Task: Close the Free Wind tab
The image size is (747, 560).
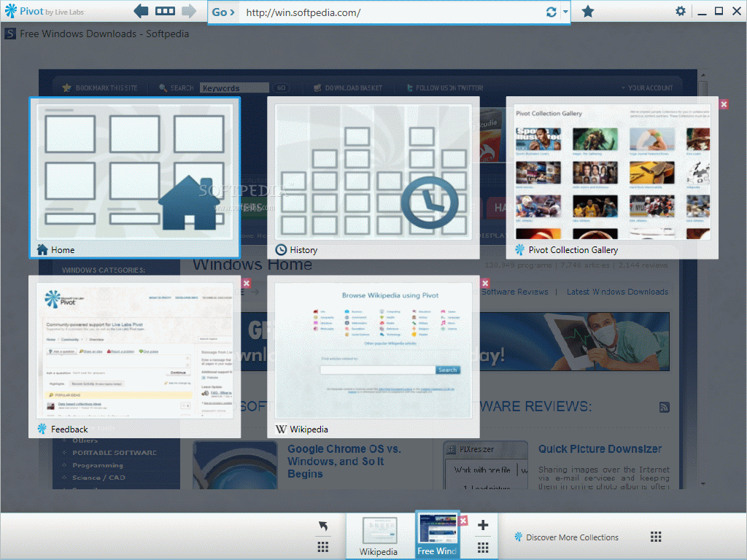Action: tap(462, 521)
